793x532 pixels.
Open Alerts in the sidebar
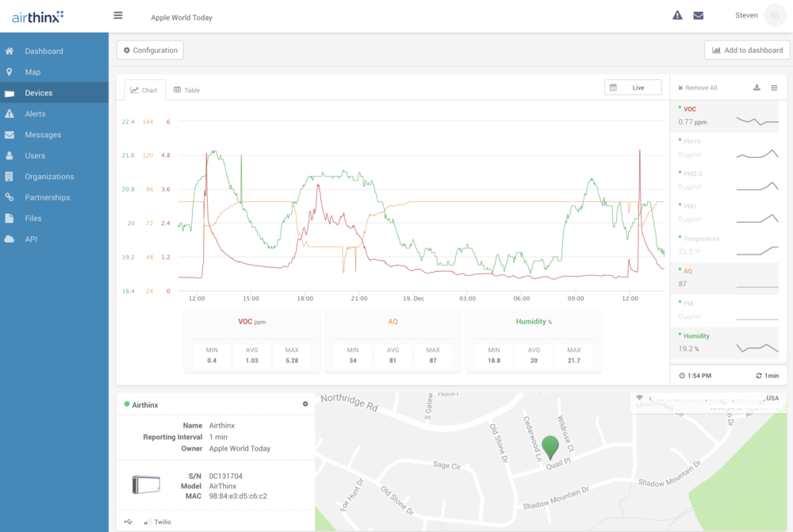click(x=54, y=114)
